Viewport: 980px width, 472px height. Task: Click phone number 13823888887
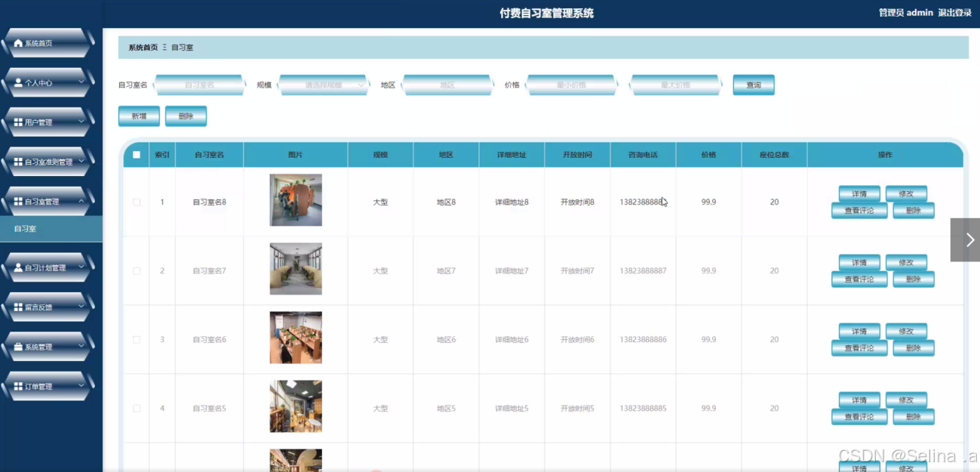(x=644, y=271)
